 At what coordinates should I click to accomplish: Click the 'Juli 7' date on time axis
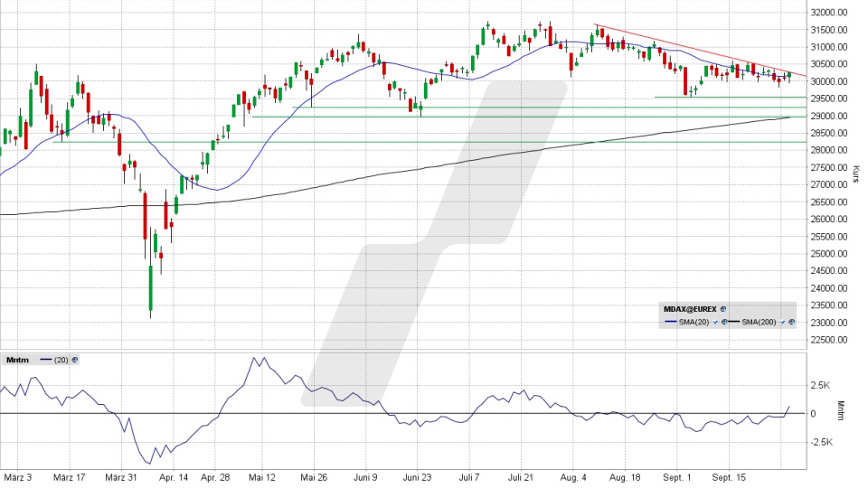tap(470, 475)
